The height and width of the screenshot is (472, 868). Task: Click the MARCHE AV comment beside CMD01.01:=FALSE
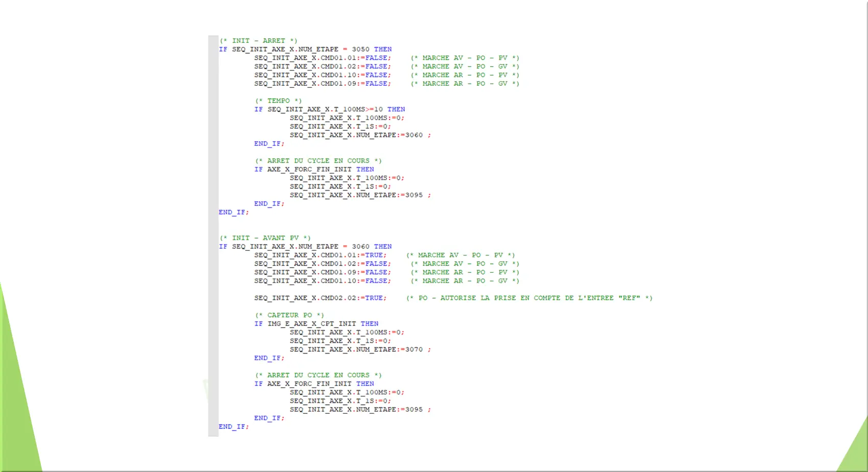coord(465,58)
